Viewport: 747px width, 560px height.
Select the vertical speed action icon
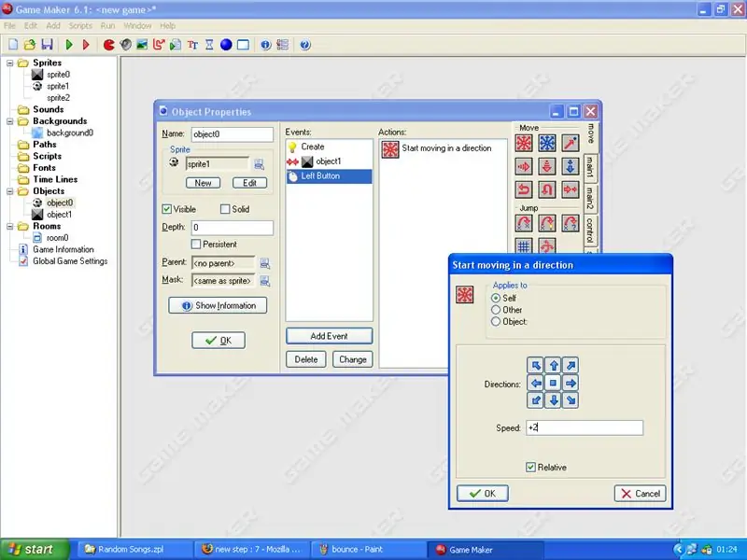[547, 166]
